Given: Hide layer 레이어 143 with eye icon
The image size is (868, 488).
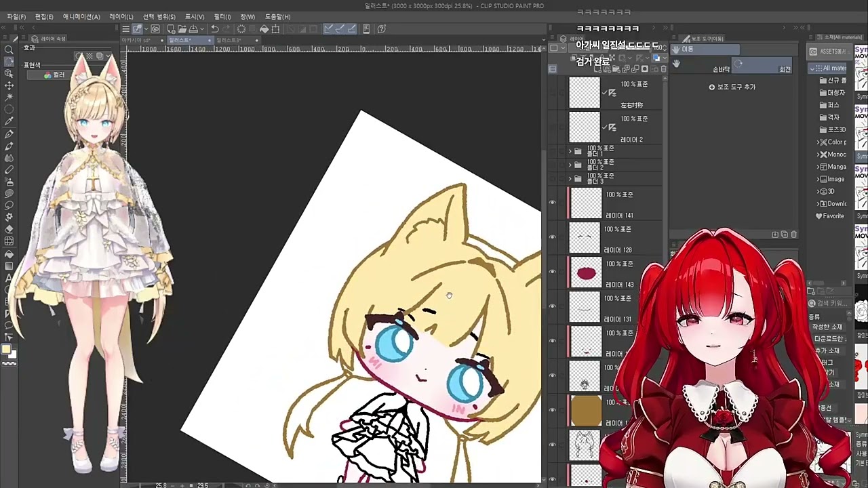Looking at the screenshot, I should pyautogui.click(x=552, y=272).
